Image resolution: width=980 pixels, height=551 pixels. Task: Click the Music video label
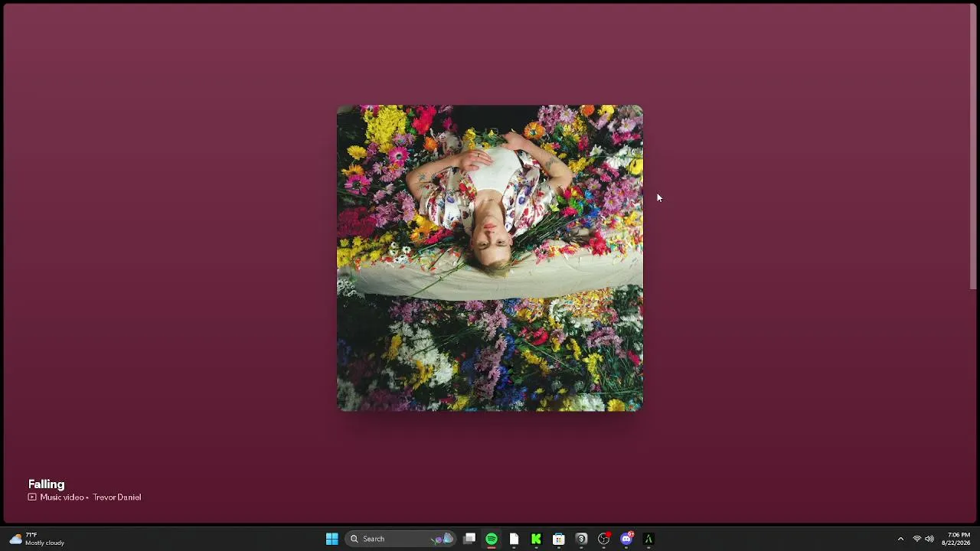pos(62,497)
